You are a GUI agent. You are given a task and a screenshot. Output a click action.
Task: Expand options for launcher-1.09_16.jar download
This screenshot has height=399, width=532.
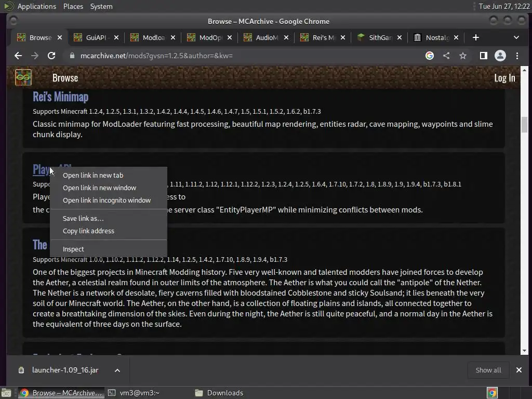click(x=117, y=370)
